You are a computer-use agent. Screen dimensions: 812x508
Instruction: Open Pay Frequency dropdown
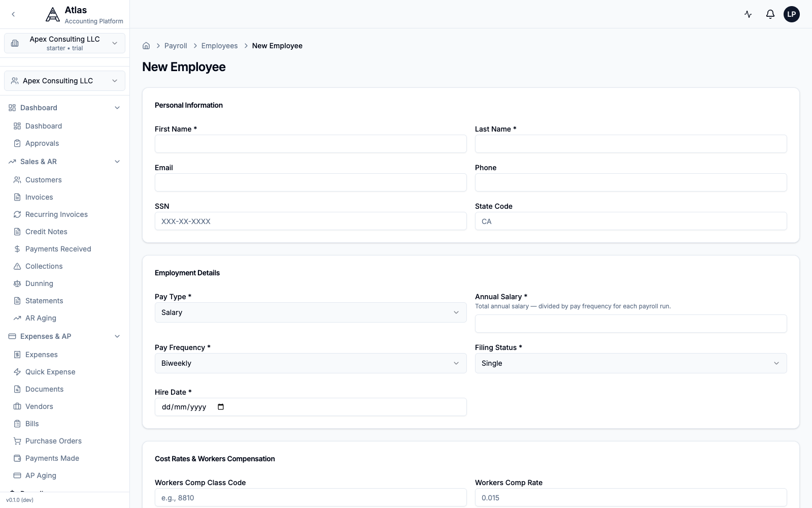[311, 363]
